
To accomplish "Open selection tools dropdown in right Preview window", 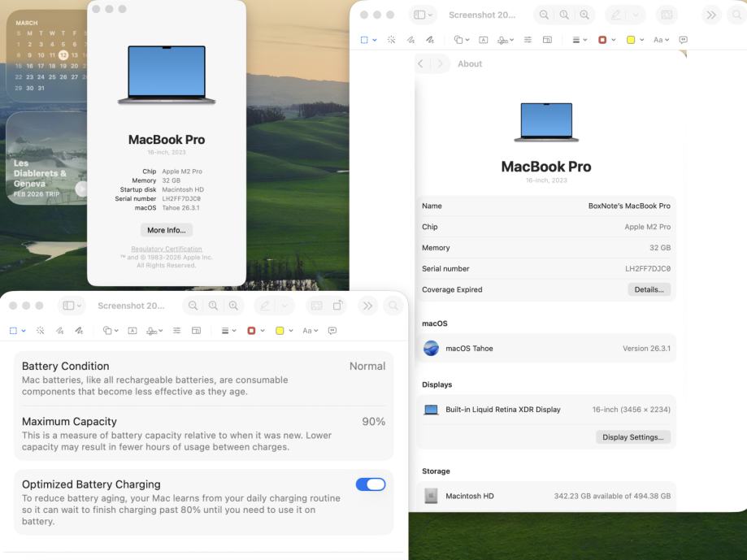I will (369, 40).
